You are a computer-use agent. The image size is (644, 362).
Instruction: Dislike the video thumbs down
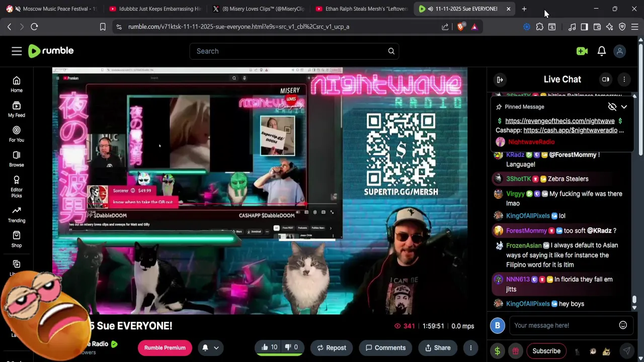292,347
